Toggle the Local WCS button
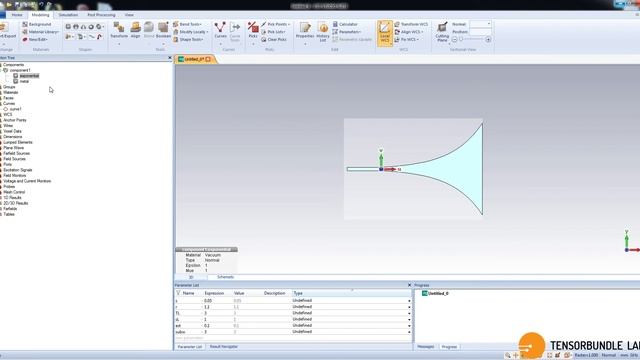 pyautogui.click(x=384, y=33)
